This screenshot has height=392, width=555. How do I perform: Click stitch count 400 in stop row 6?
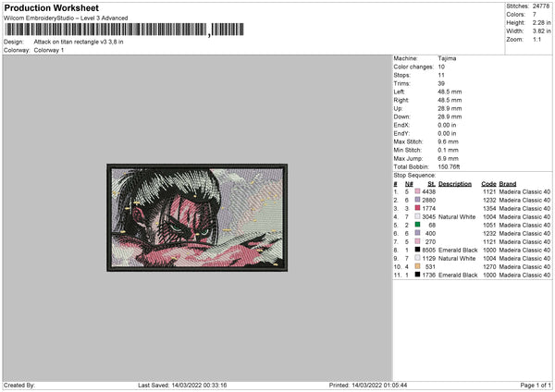point(430,234)
